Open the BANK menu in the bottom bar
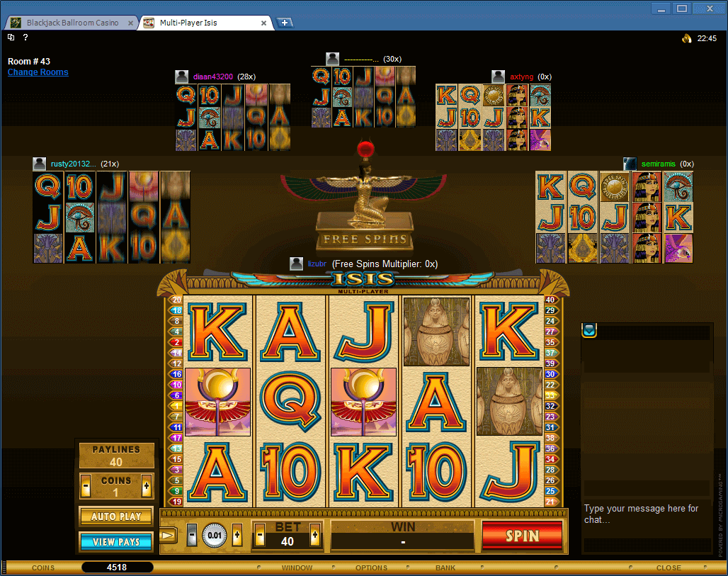 point(445,567)
